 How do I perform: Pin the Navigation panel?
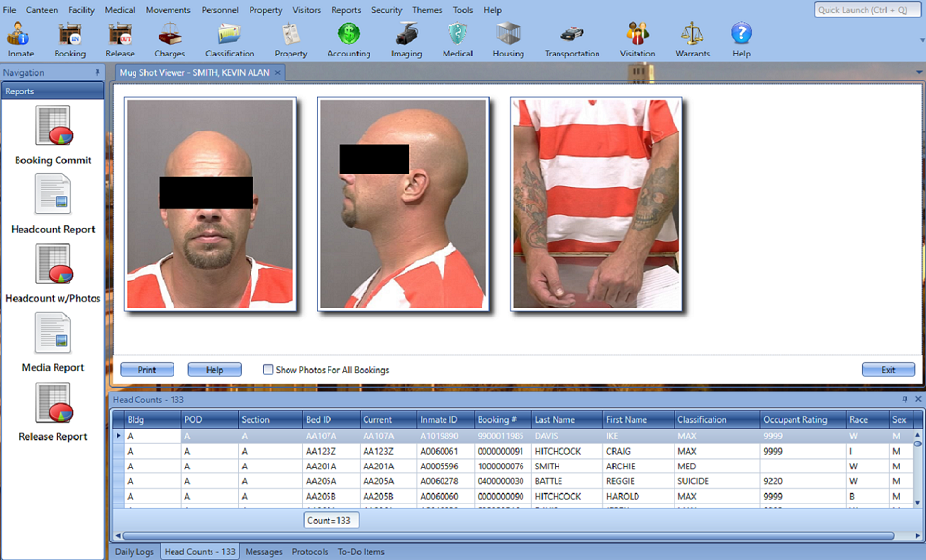[97, 73]
